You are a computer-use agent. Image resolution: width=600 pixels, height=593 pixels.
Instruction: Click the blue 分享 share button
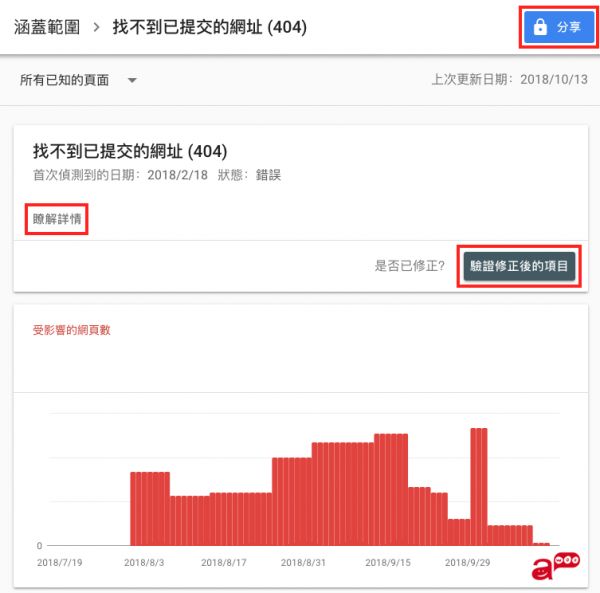tap(558, 27)
